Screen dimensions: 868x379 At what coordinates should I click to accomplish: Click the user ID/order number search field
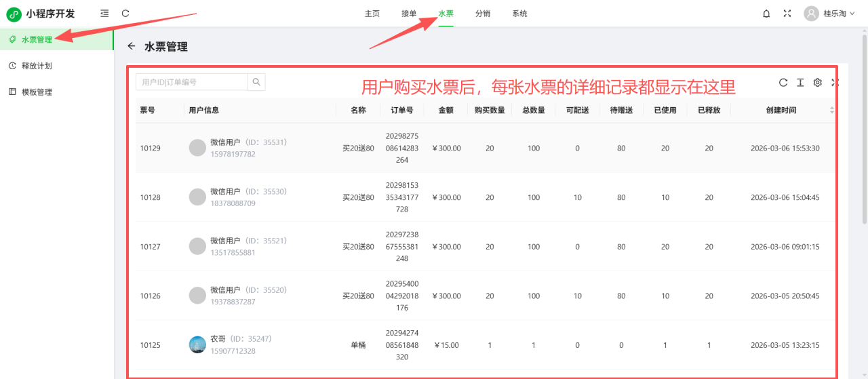(192, 82)
